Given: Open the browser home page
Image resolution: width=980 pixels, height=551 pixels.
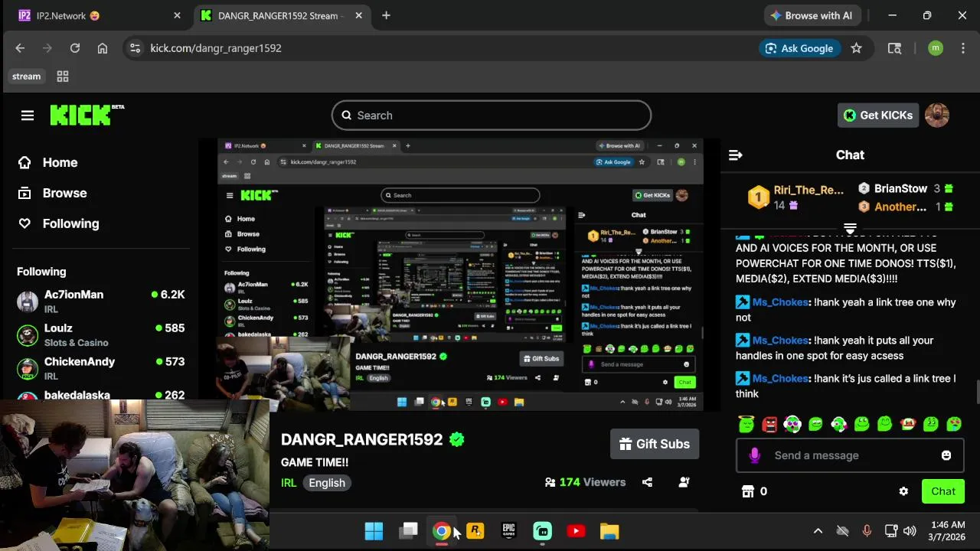Looking at the screenshot, I should [x=103, y=48].
